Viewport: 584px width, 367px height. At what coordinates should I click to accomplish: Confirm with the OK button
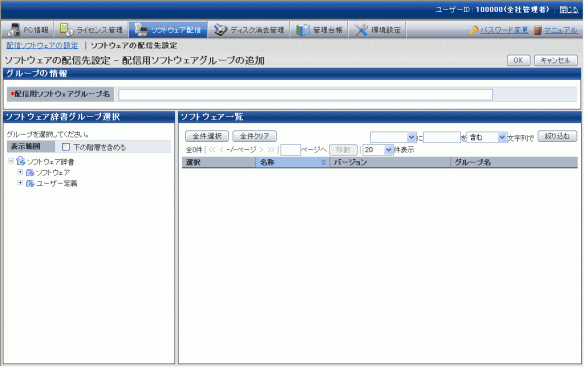518,60
